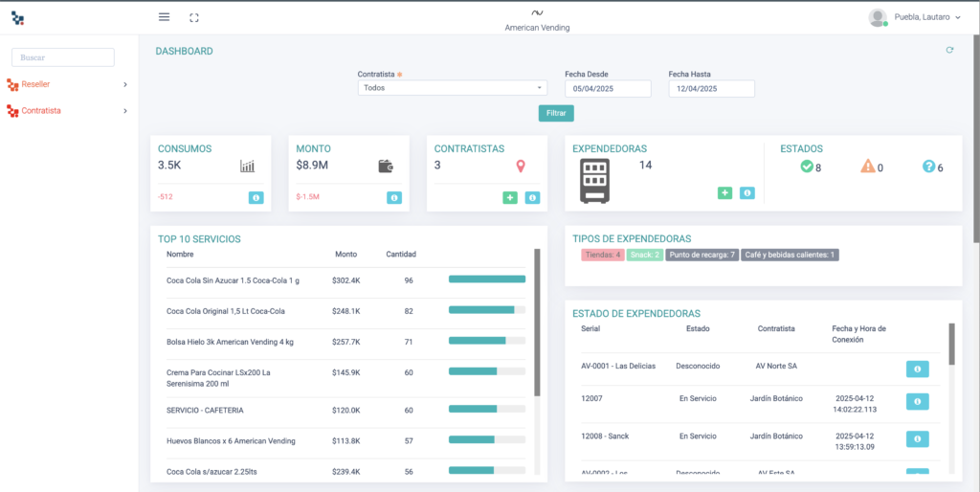Click into the Buscar search field

(x=63, y=57)
